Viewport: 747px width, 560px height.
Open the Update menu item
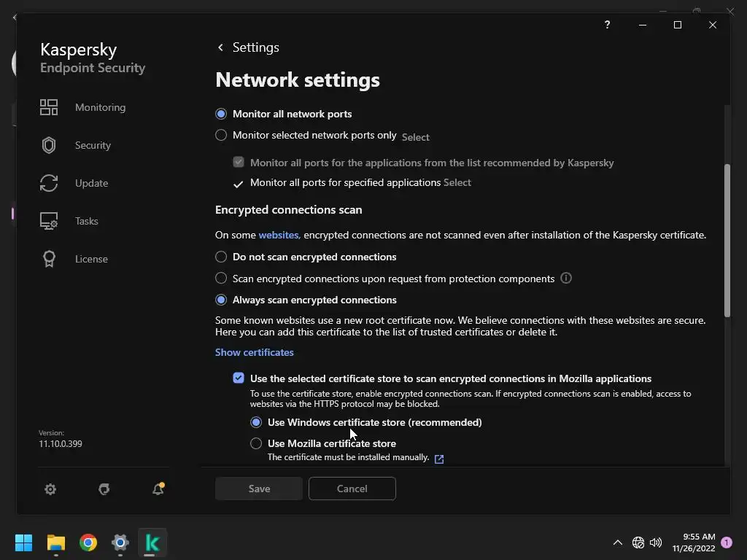[91, 183]
